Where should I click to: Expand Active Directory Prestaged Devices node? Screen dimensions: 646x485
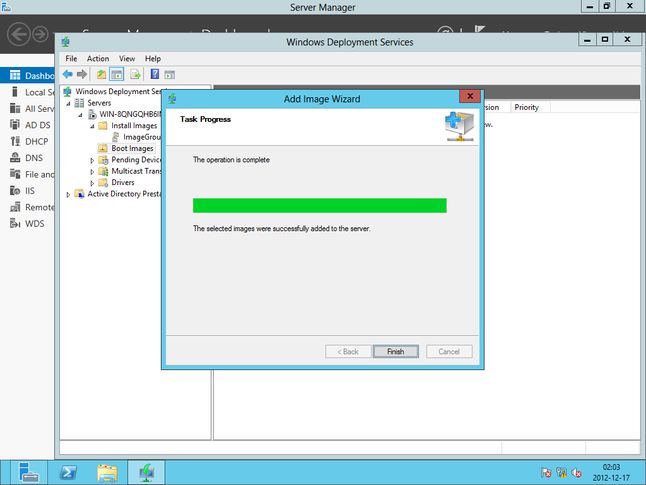pos(68,194)
